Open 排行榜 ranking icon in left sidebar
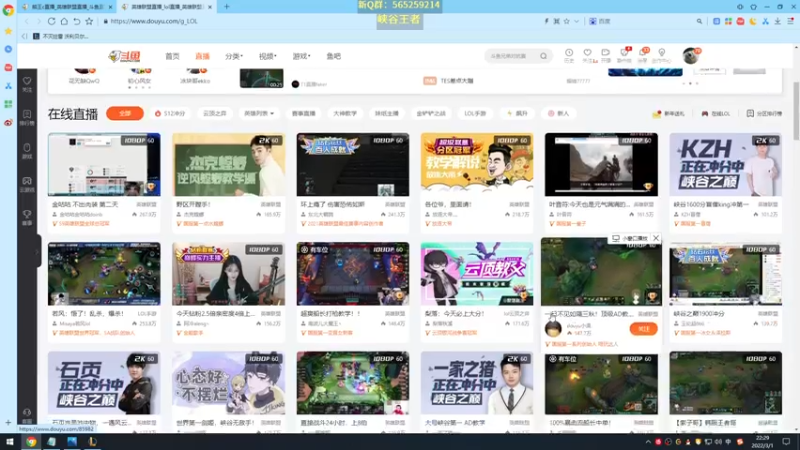 coord(27,117)
